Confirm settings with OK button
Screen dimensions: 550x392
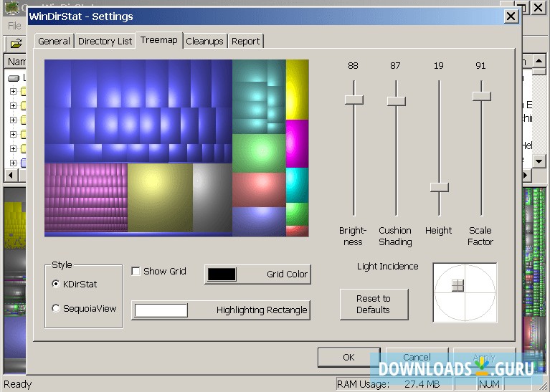[349, 358]
